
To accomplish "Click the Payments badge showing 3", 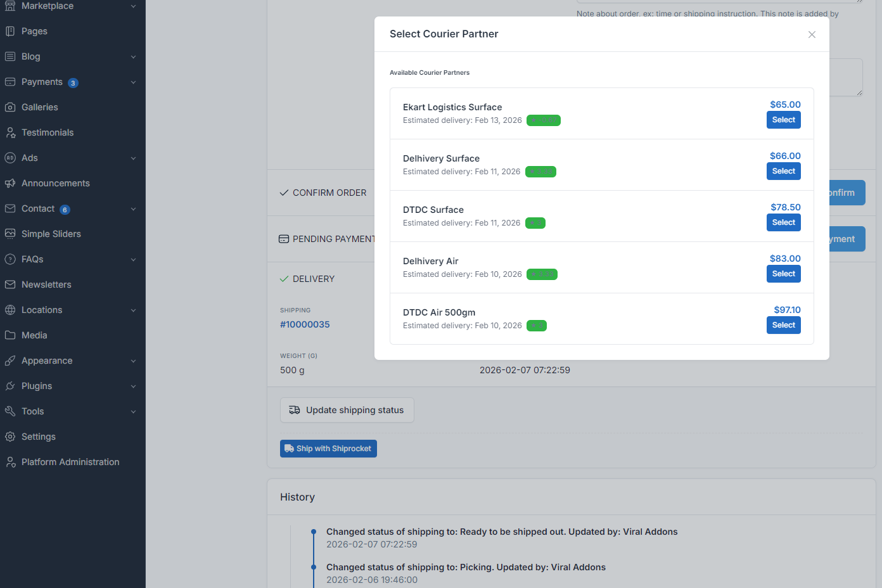I will 73,83.
